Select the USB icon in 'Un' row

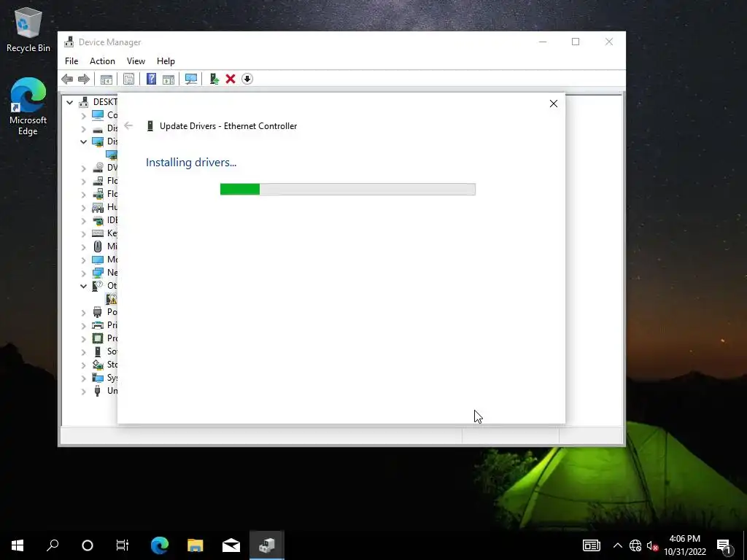point(98,391)
